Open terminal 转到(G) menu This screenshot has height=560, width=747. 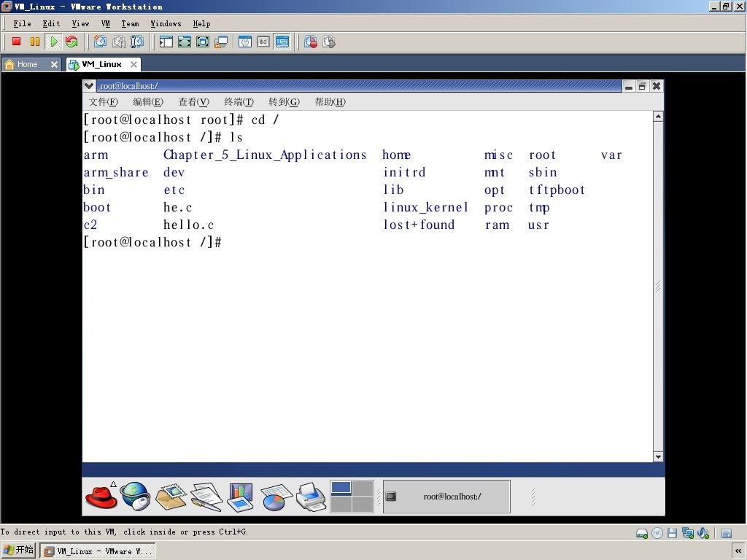[x=284, y=102]
